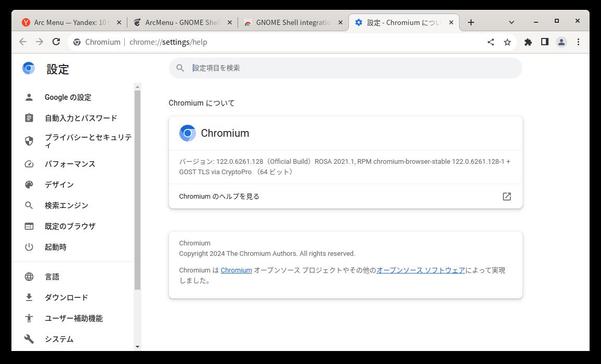Toggle the side panel icon
The height and width of the screenshot is (364, 601).
click(545, 42)
